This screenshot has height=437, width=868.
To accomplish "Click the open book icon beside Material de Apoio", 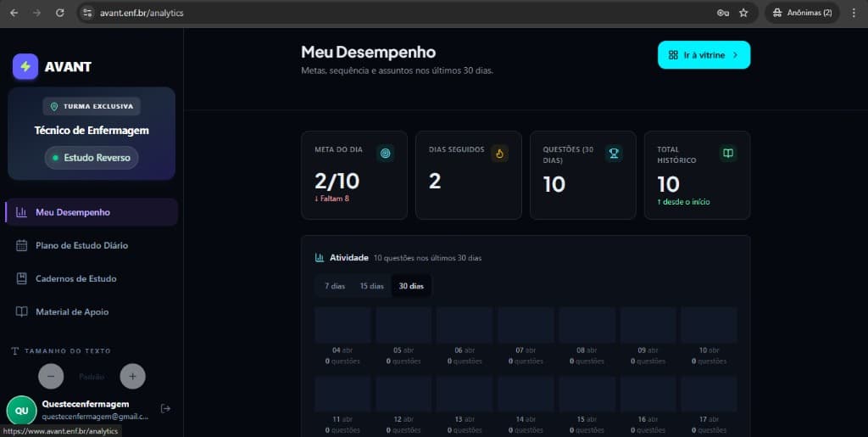I will click(x=21, y=311).
